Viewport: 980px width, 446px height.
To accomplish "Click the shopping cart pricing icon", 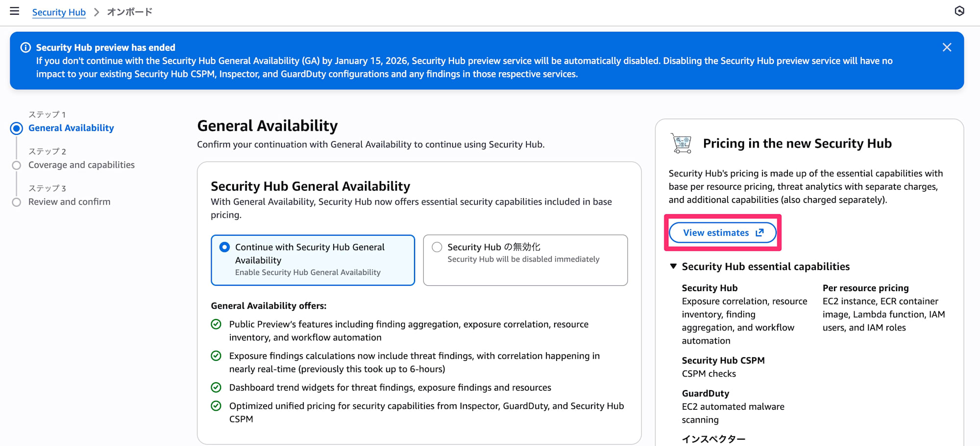I will pyautogui.click(x=681, y=143).
